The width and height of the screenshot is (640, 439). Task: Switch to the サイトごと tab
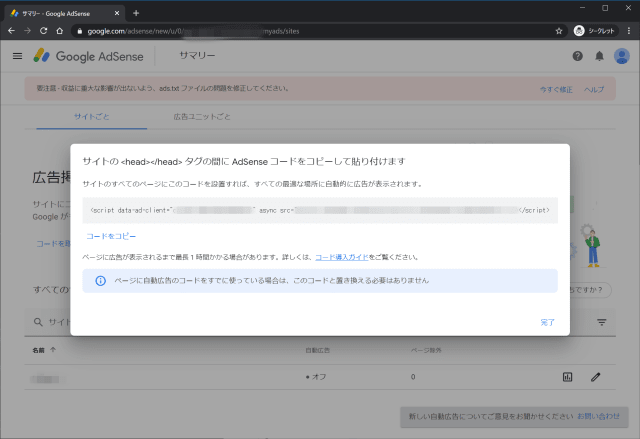pyautogui.click(x=91, y=117)
